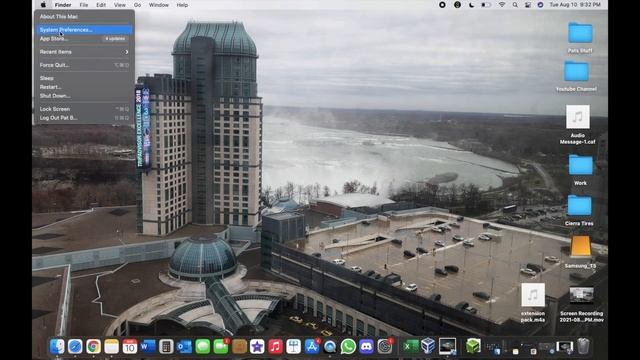Click the Siri icon in menu bar

(540, 5)
